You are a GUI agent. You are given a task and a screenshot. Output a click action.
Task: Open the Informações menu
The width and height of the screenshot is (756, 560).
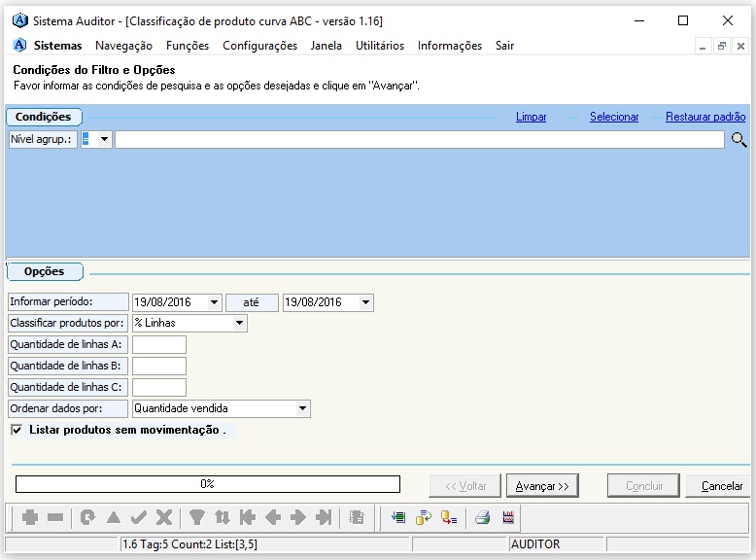tap(450, 46)
